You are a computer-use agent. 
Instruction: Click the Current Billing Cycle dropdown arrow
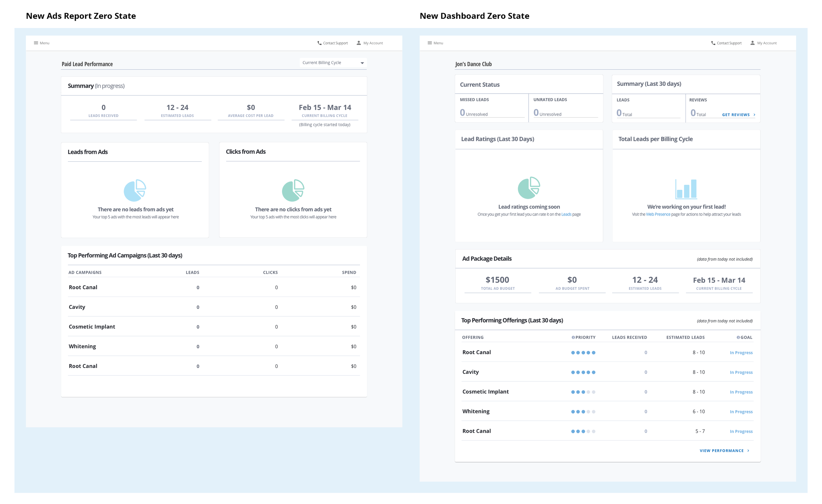[x=362, y=63]
